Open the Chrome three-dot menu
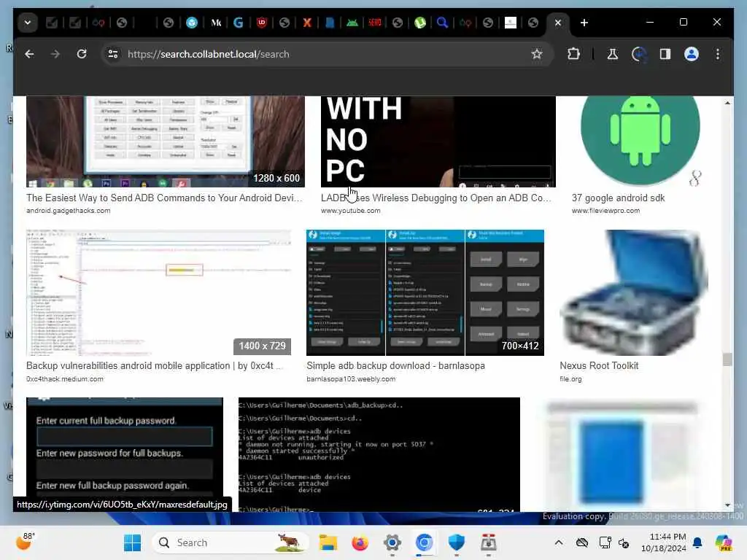This screenshot has height=560, width=747. point(718,54)
